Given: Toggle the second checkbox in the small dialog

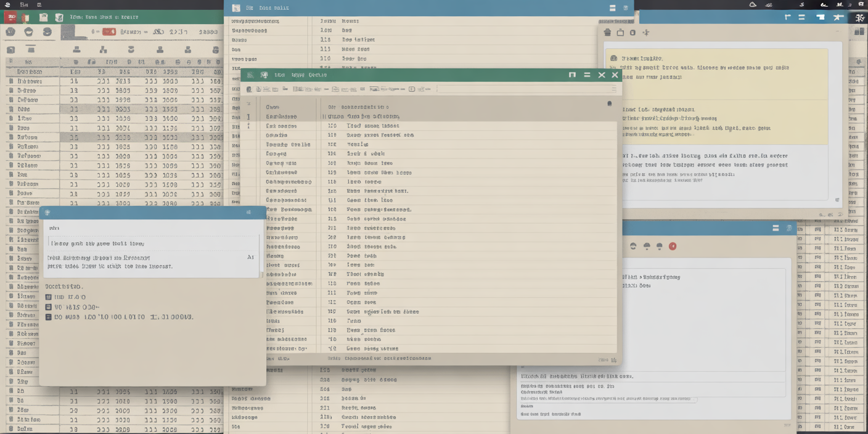Looking at the screenshot, I should [x=49, y=307].
